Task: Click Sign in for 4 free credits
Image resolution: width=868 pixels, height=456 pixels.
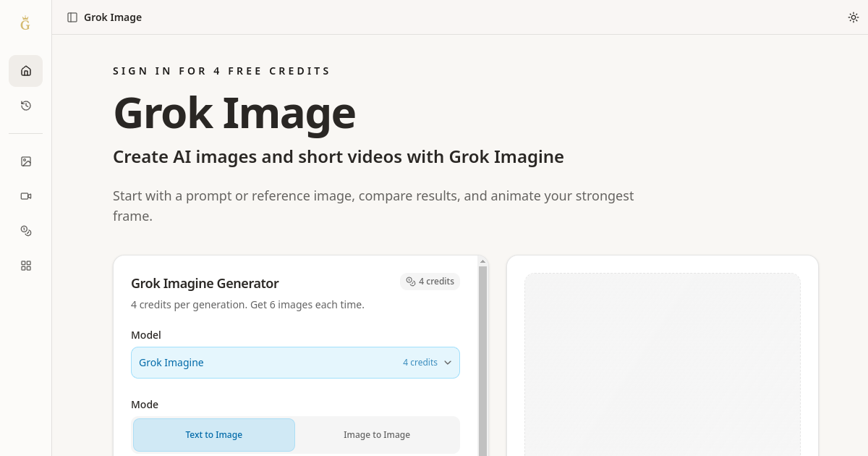Action: (221, 71)
